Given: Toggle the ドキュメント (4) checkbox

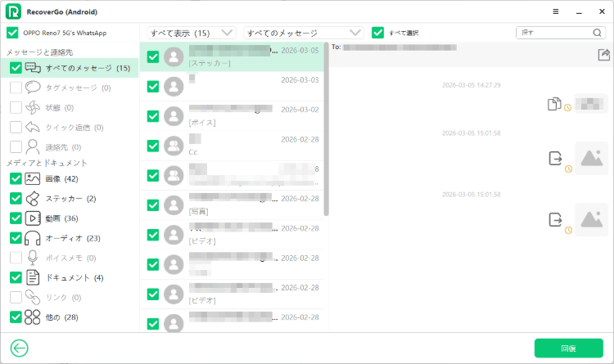Looking at the screenshot, I should click(16, 277).
